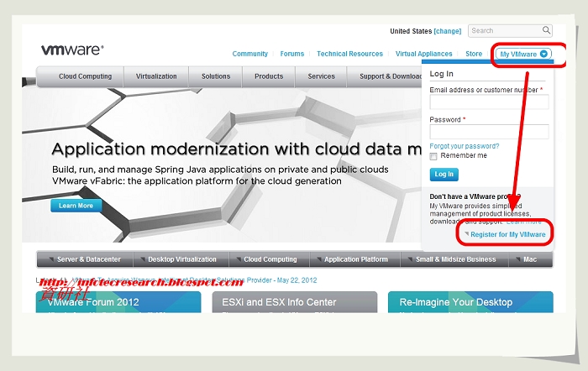Open the Forums link

click(x=292, y=54)
